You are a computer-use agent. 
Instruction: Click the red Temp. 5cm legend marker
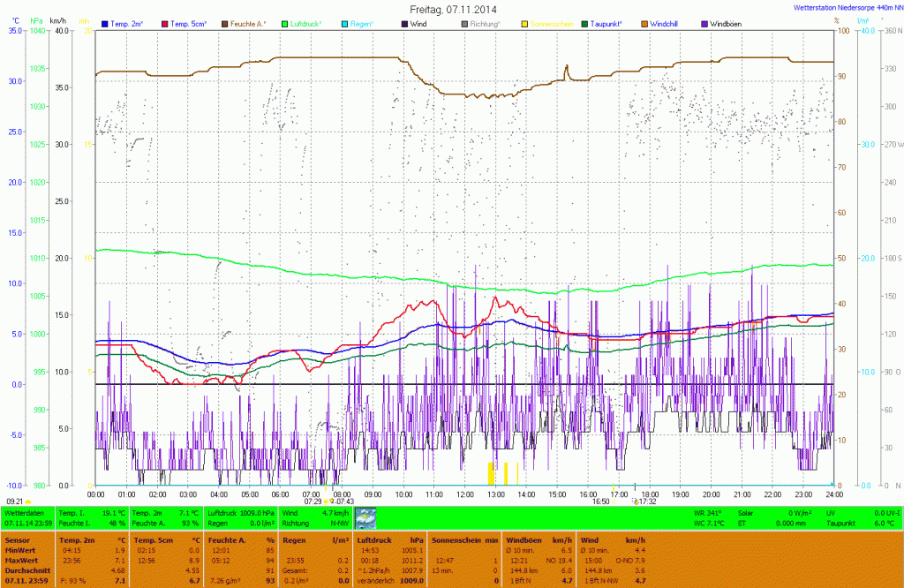(164, 23)
